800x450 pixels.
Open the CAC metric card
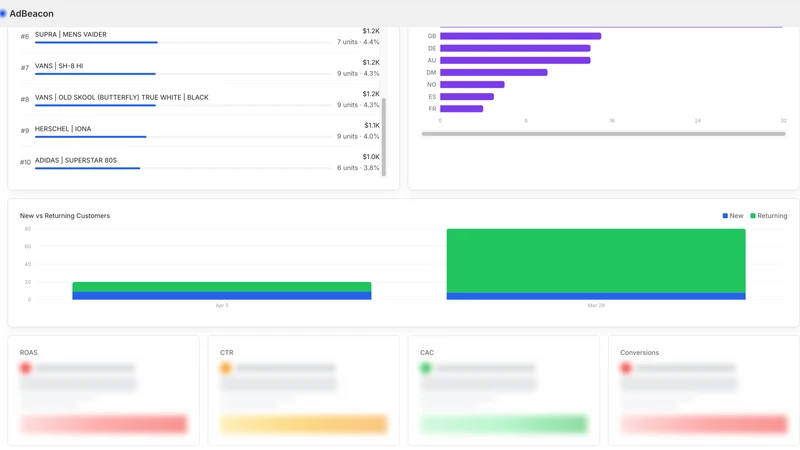[x=504, y=390]
